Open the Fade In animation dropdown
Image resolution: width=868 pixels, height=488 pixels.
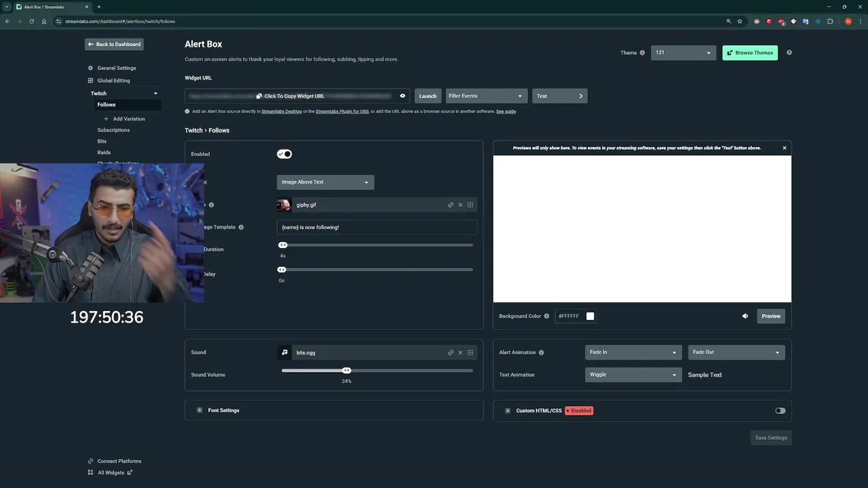(633, 352)
